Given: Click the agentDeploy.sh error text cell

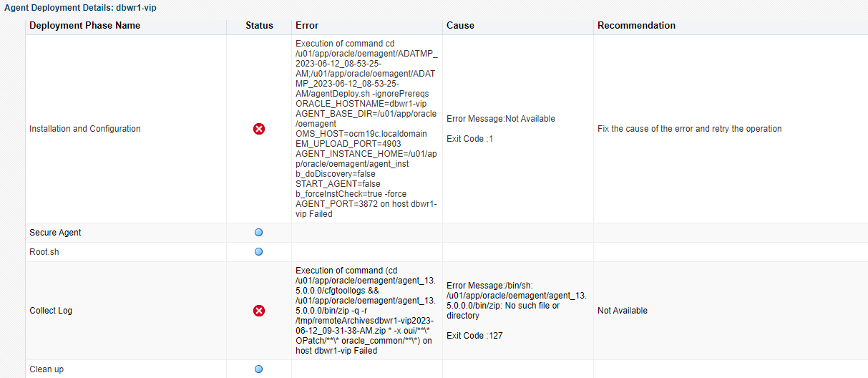Looking at the screenshot, I should 366,129.
